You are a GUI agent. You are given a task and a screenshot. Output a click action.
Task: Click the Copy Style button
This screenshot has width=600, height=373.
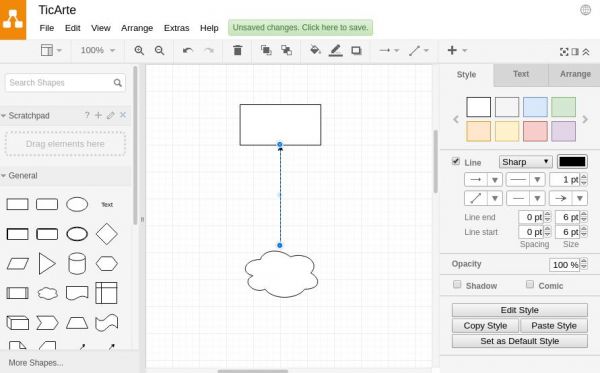click(485, 326)
